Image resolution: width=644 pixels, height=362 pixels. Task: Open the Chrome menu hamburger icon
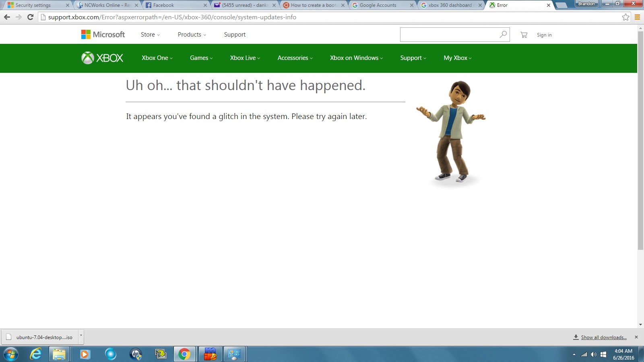637,17
